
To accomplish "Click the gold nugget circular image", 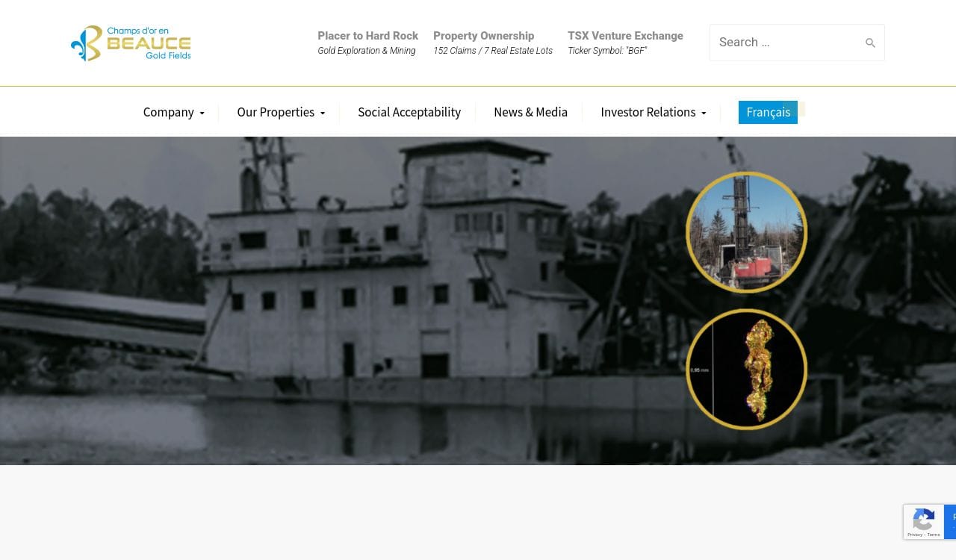I will click(x=746, y=370).
